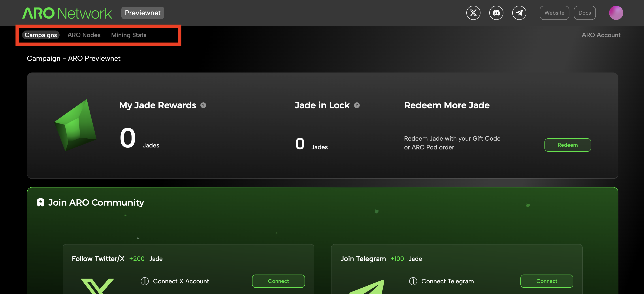Go to ARO Account

tap(601, 35)
